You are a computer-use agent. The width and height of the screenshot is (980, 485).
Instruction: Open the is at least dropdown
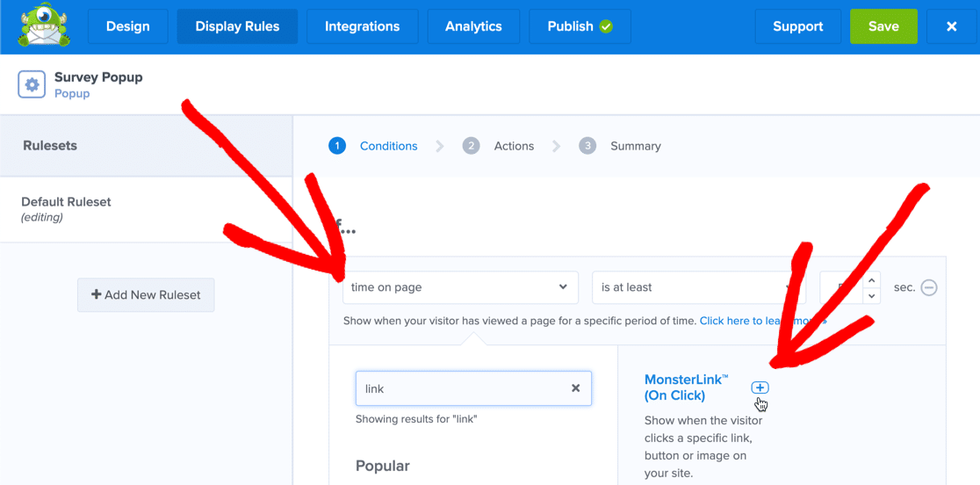click(699, 287)
